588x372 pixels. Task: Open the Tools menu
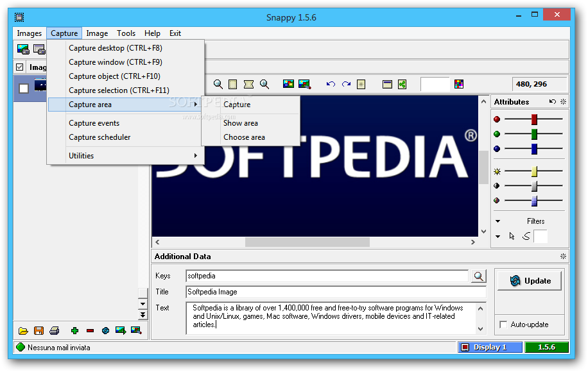pos(126,33)
